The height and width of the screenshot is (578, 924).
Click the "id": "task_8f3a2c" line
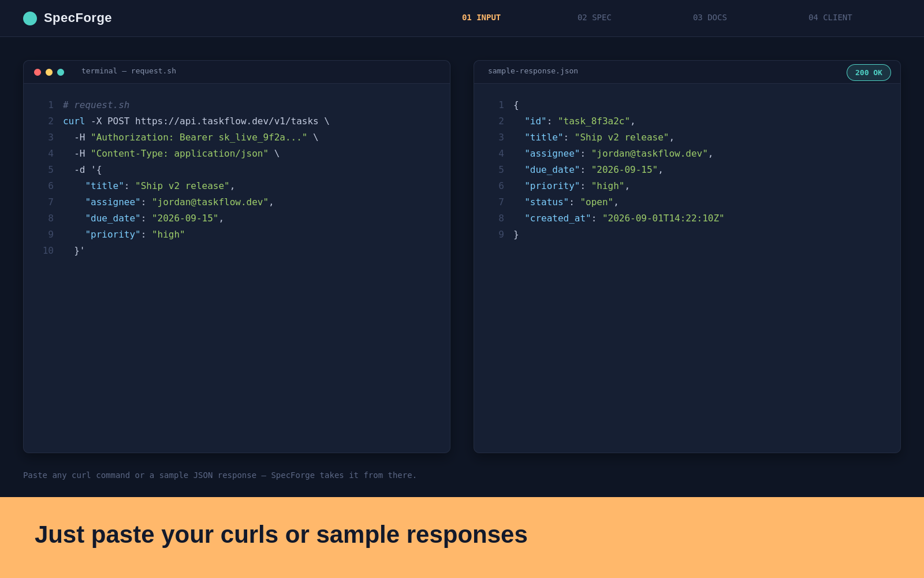[x=580, y=121]
